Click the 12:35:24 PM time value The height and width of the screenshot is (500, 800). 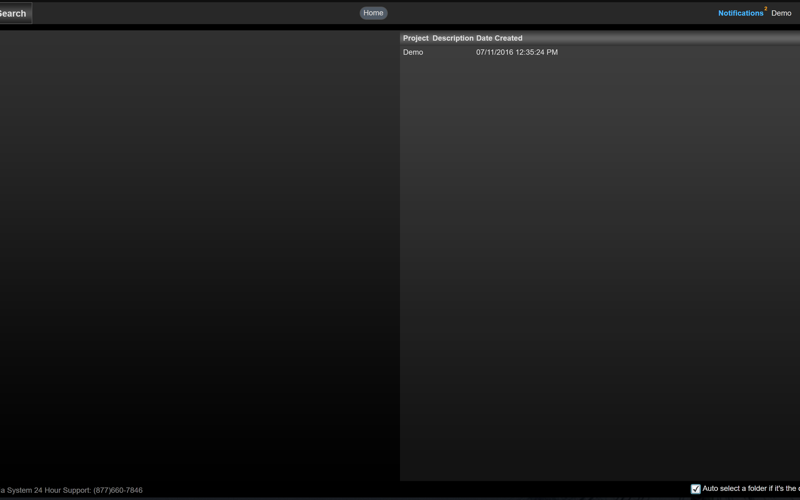click(537, 52)
